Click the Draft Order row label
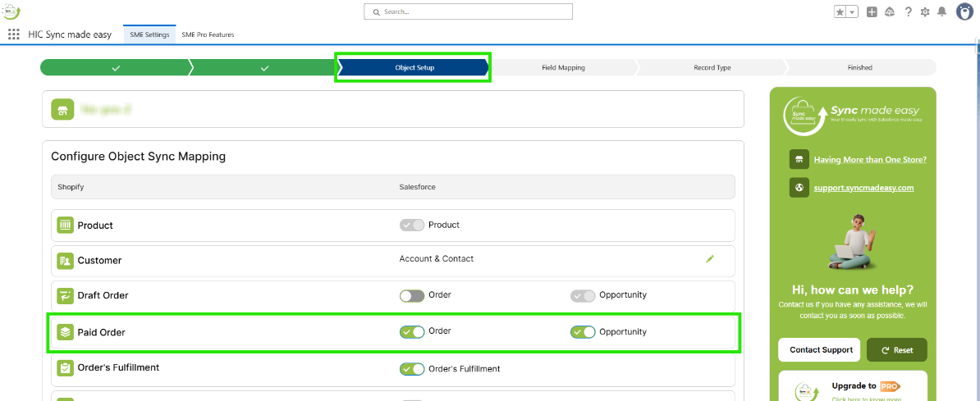The width and height of the screenshot is (980, 401). tap(103, 295)
